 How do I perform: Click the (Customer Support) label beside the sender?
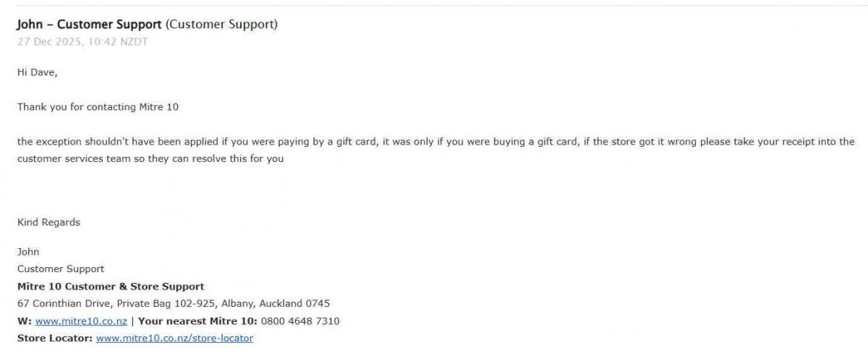[221, 25]
